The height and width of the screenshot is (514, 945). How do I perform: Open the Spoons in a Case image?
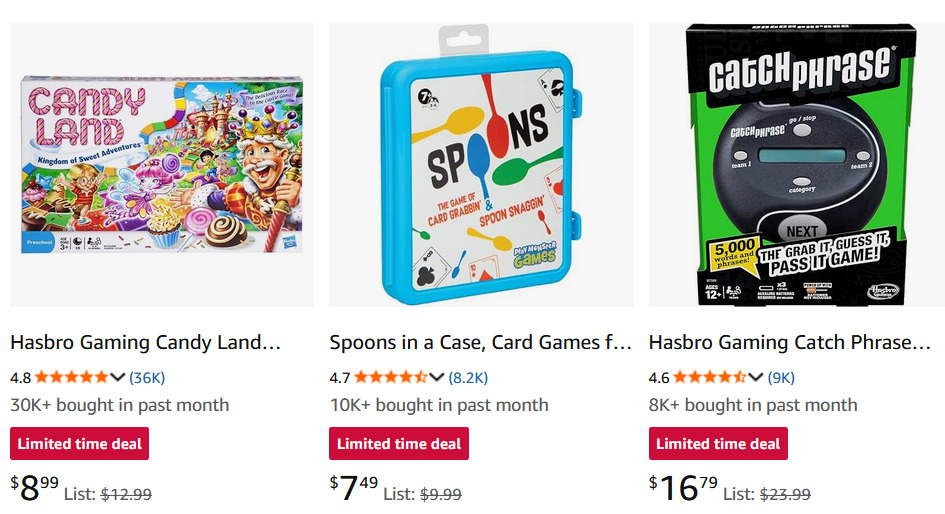click(480, 165)
